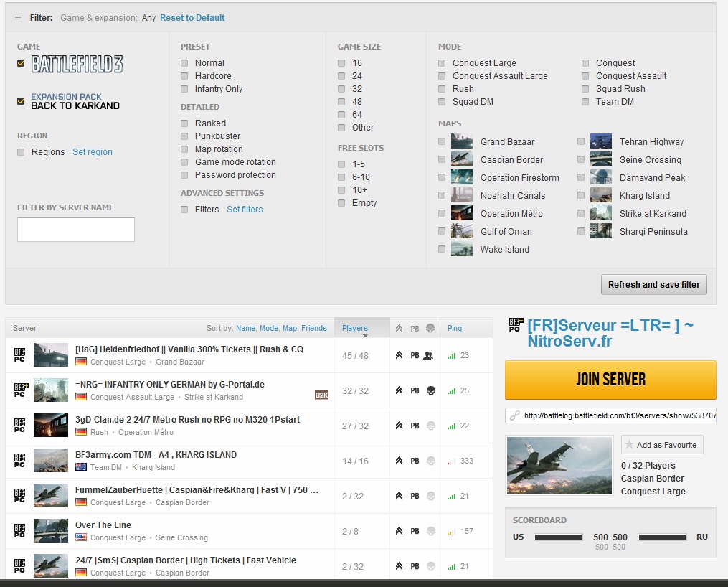Click Add as Favourite star button
728x587 pixels.
click(662, 444)
